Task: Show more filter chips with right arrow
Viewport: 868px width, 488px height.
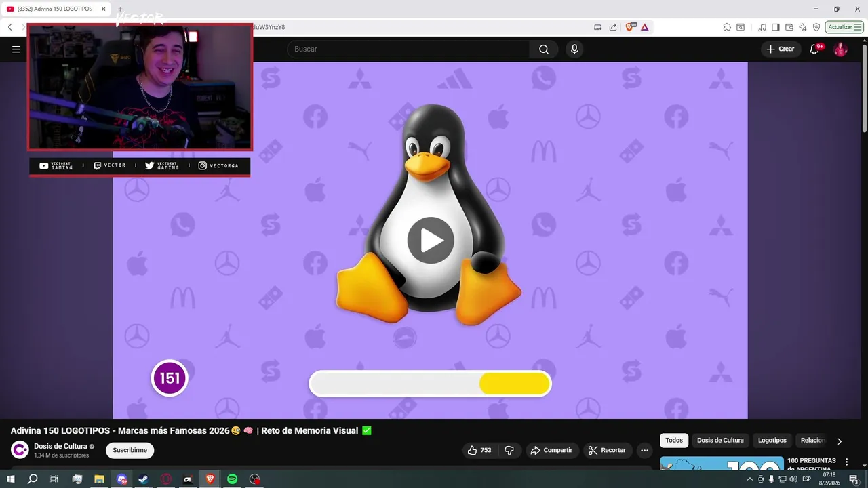Action: coord(840,441)
